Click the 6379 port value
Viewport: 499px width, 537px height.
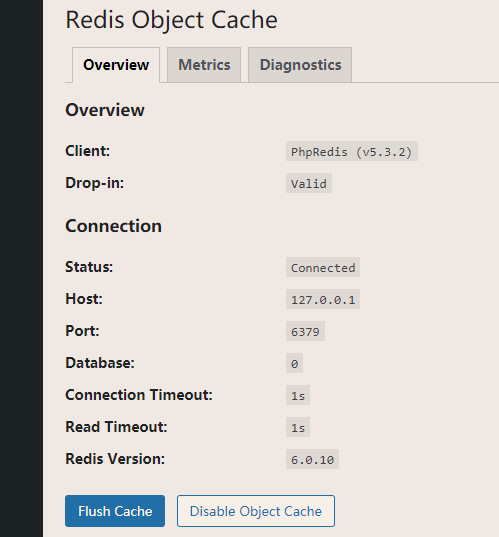coord(305,331)
